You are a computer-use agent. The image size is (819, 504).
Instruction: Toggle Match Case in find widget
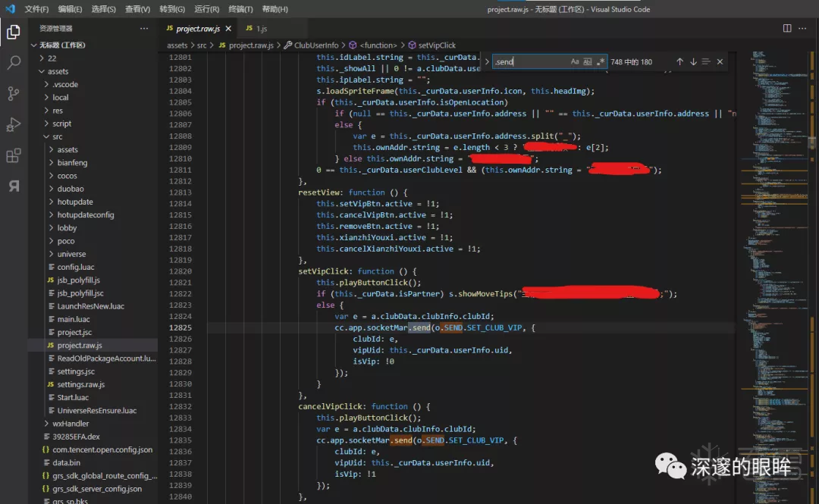575,61
